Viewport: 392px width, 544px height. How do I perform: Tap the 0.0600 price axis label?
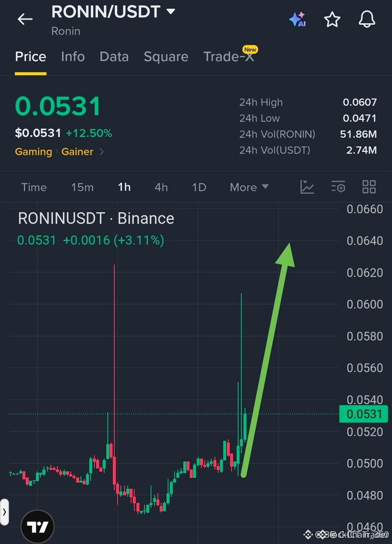[365, 304]
